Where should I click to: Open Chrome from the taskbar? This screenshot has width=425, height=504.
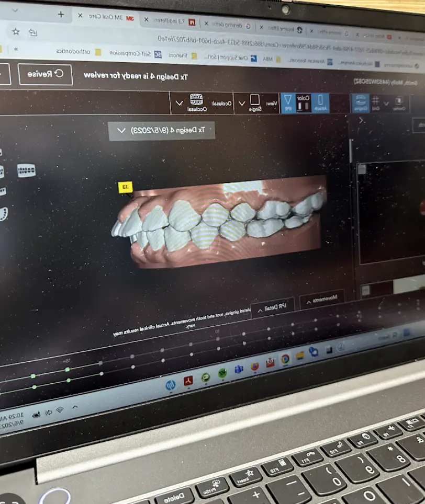pyautogui.click(x=285, y=359)
